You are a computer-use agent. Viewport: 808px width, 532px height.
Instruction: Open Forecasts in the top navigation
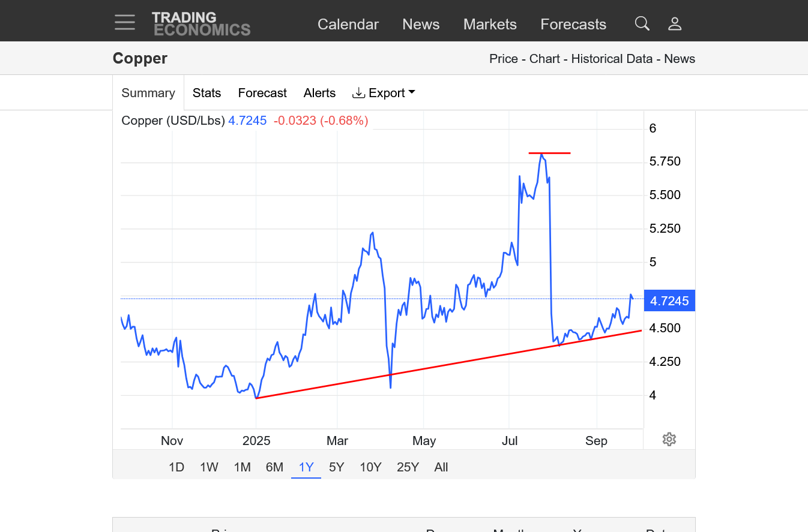[573, 25]
